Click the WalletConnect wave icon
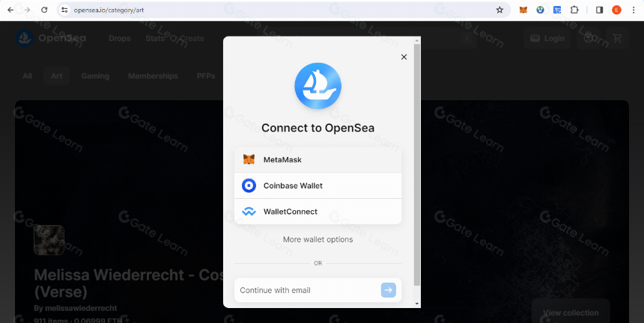The width and height of the screenshot is (644, 323). pyautogui.click(x=249, y=212)
